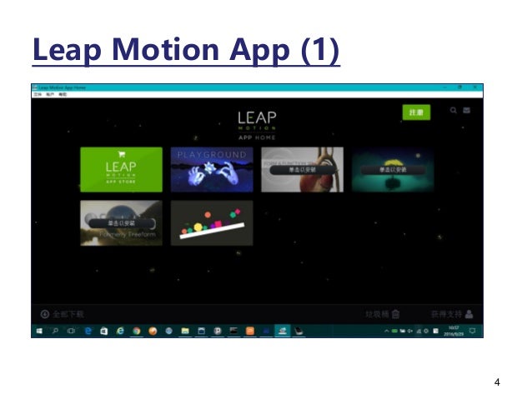Switch to Firefox in the taskbar
Image resolution: width=532 pixels, height=399 pixels.
[153, 331]
